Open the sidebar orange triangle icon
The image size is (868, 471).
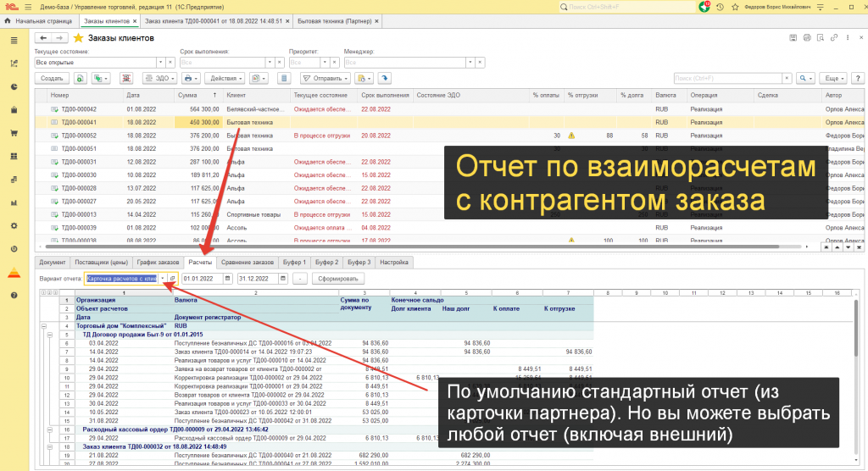tap(14, 273)
